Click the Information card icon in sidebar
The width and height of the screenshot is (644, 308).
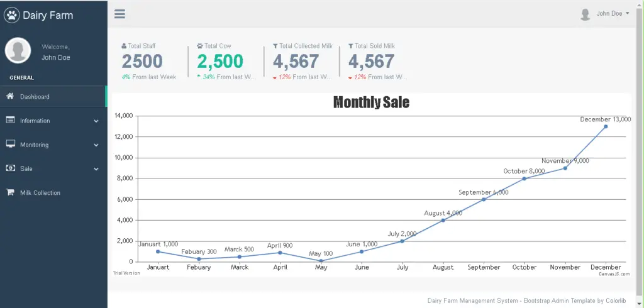coord(10,120)
